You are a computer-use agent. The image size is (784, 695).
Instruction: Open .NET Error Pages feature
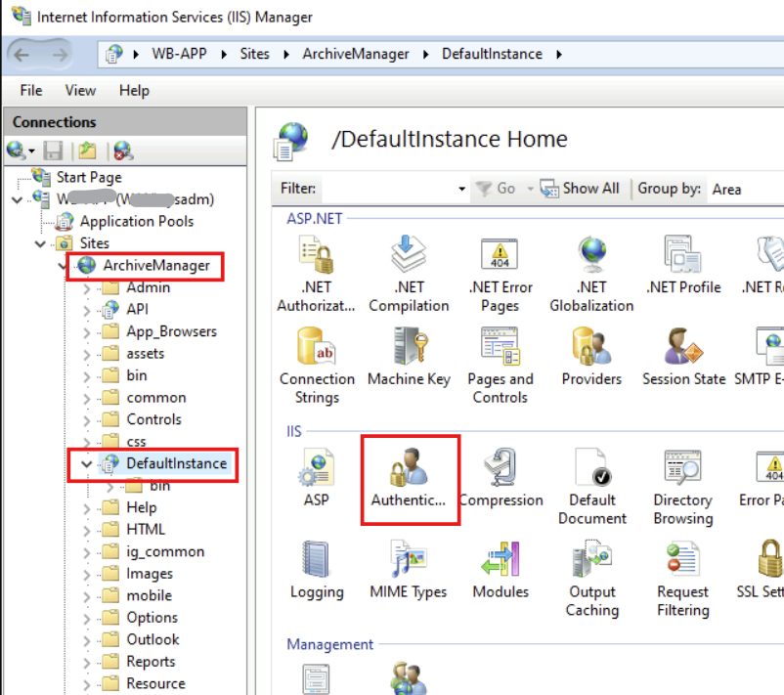coord(500,275)
